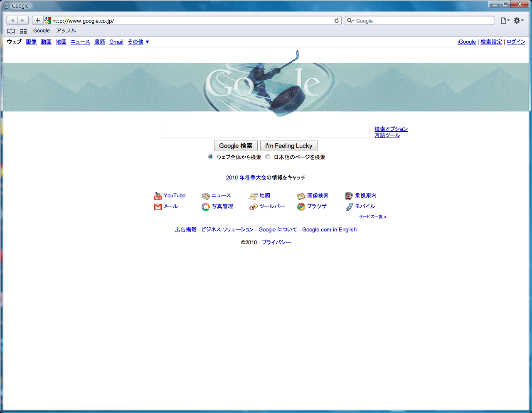Open the 検索設定 link
The width and height of the screenshot is (532, 413).
[x=491, y=42]
